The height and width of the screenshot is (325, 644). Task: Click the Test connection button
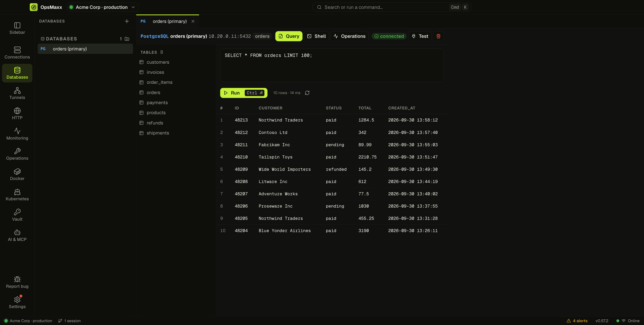[420, 36]
